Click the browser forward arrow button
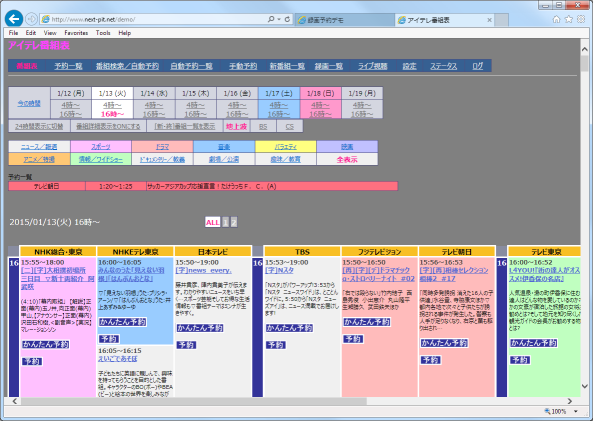This screenshot has height=421, width=593. pos(31,19)
